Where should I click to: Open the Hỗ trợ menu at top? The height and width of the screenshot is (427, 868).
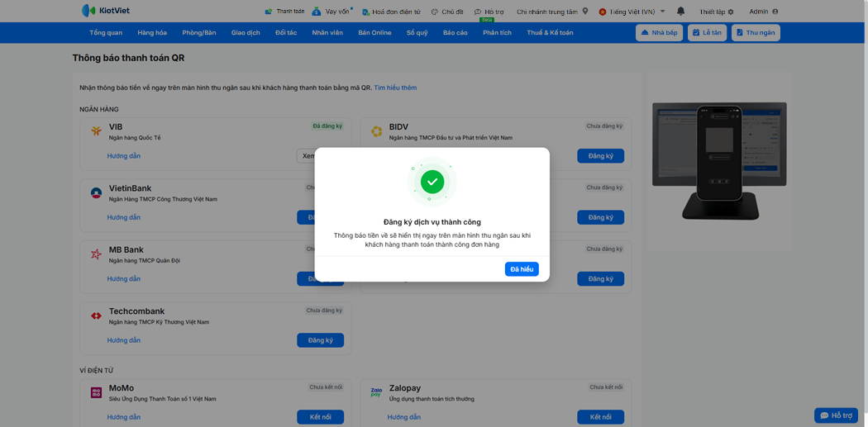(489, 11)
